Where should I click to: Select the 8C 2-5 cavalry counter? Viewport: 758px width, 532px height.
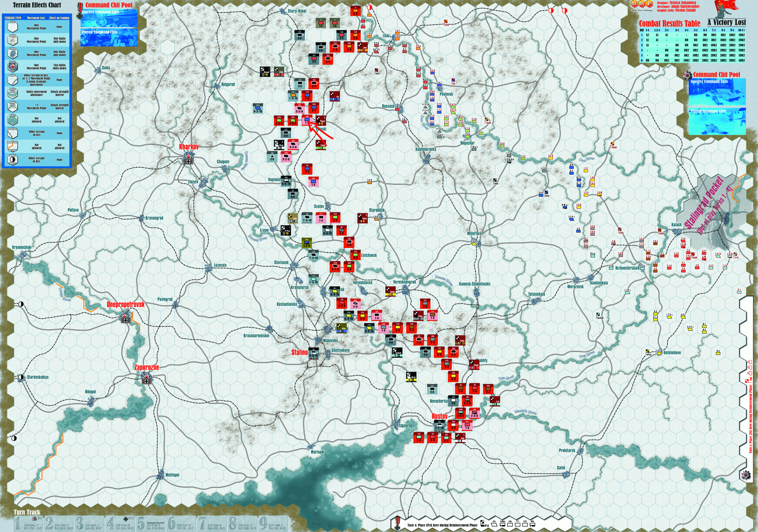click(342, 231)
